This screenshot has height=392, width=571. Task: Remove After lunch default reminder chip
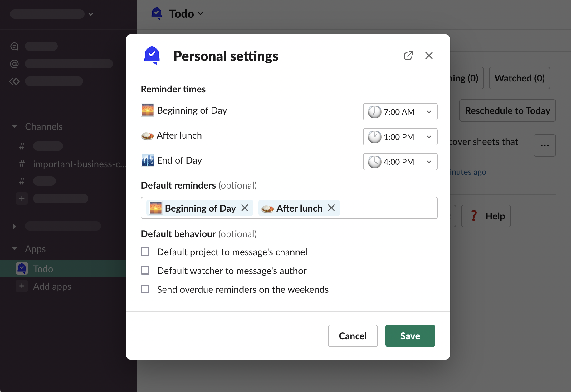tap(331, 208)
